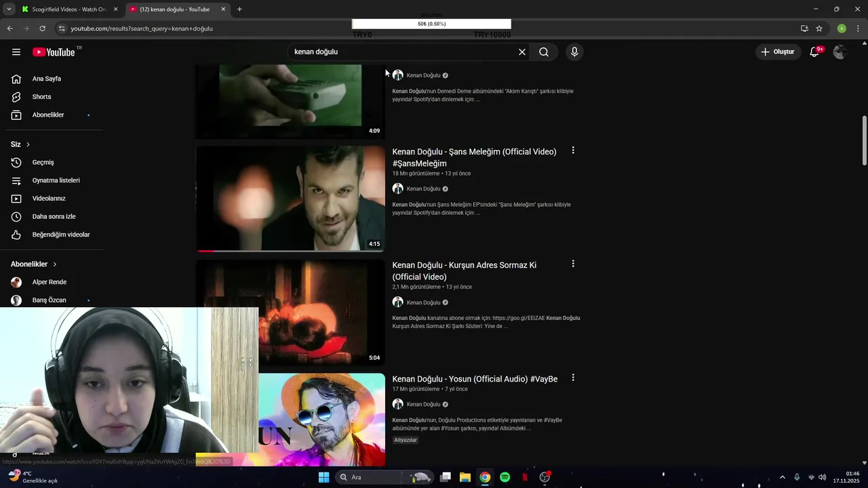Open a new browser tab
This screenshot has width=868, height=488.
(x=239, y=9)
